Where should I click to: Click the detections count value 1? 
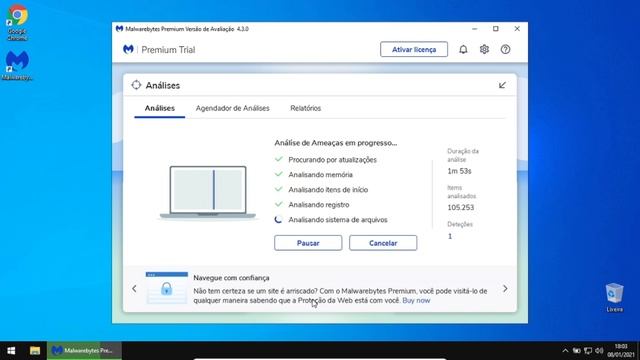450,236
